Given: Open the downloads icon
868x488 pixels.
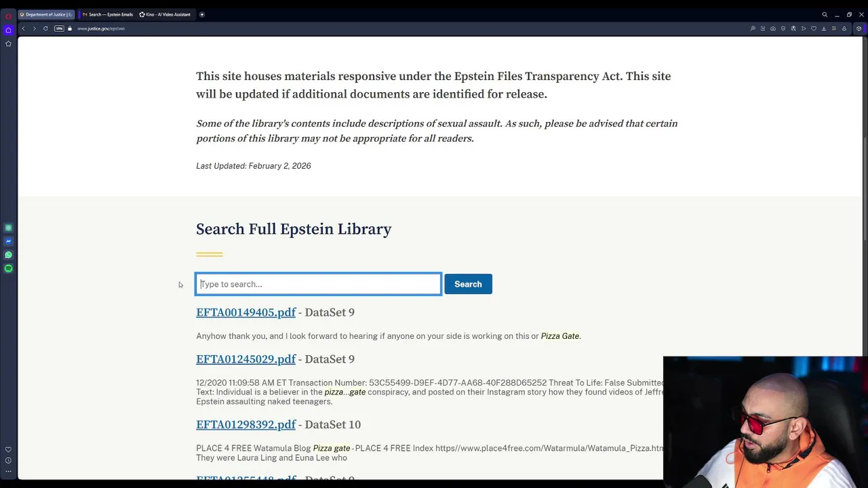Looking at the screenshot, I should pos(824,28).
